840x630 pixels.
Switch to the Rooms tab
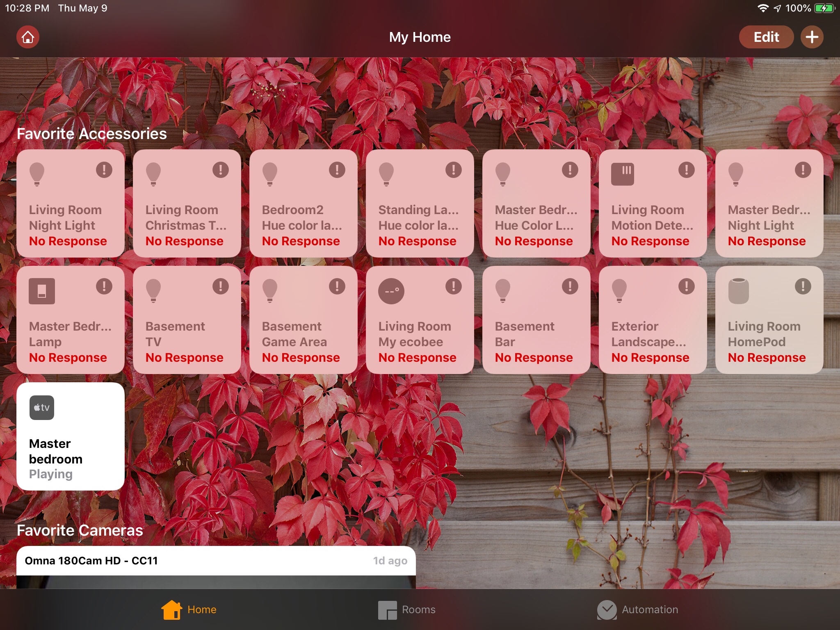407,609
